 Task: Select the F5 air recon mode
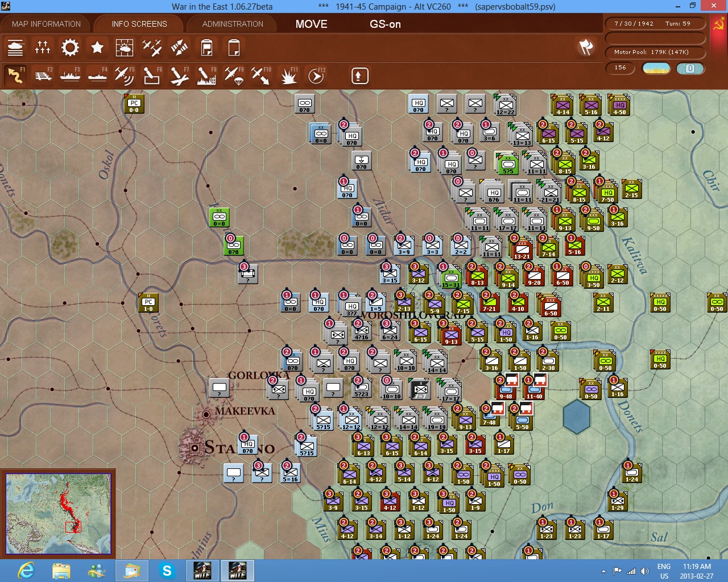[x=125, y=75]
